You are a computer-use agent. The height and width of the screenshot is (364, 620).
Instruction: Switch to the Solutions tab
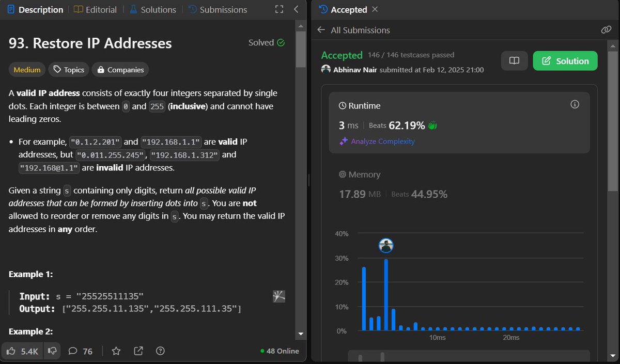152,9
